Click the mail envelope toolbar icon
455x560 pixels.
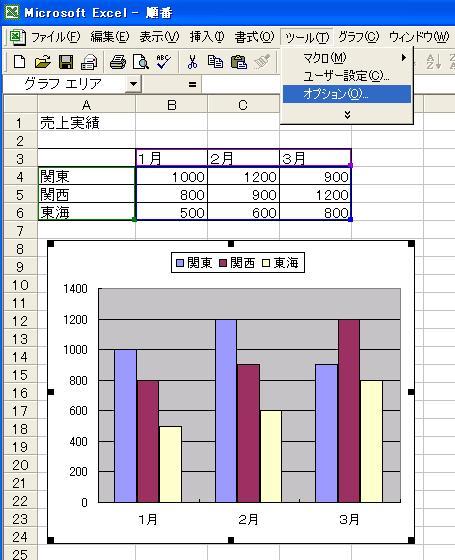89,62
